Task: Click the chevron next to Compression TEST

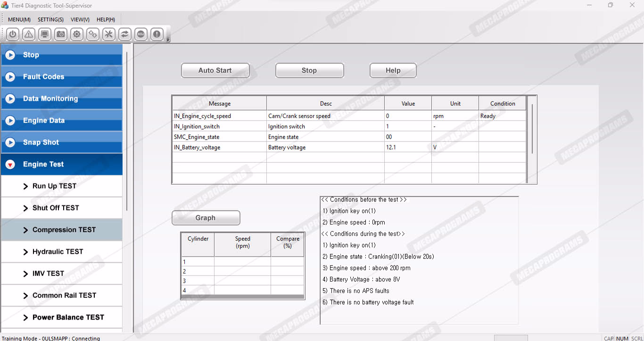Action: pyautogui.click(x=26, y=230)
